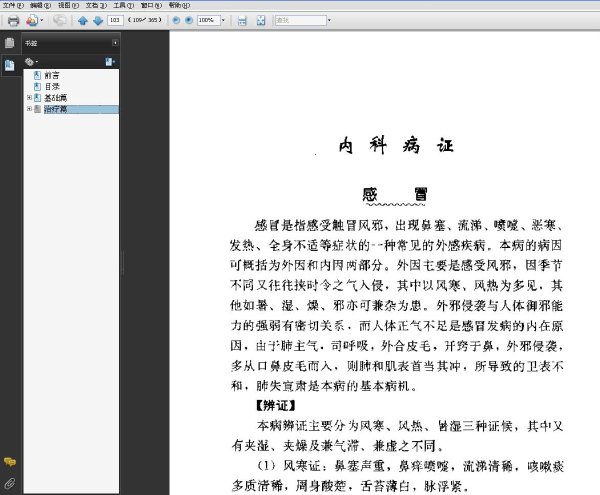Click the 感冒 section heading

395,194
